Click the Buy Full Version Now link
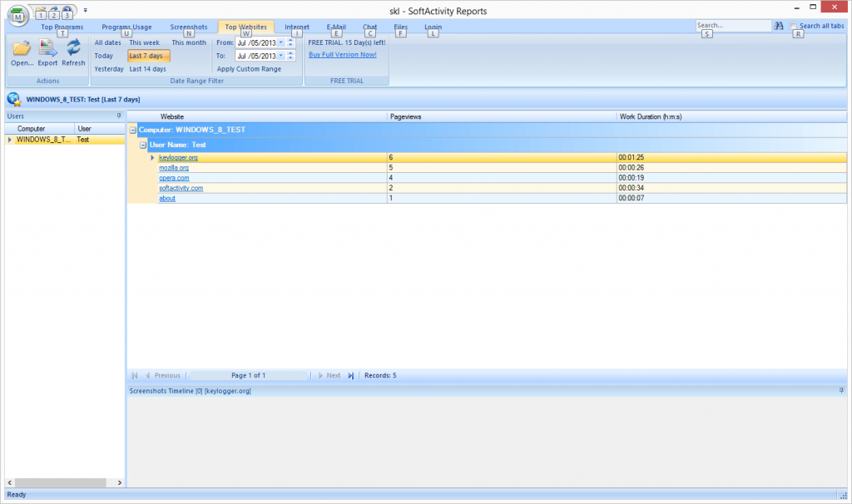 pyautogui.click(x=342, y=55)
